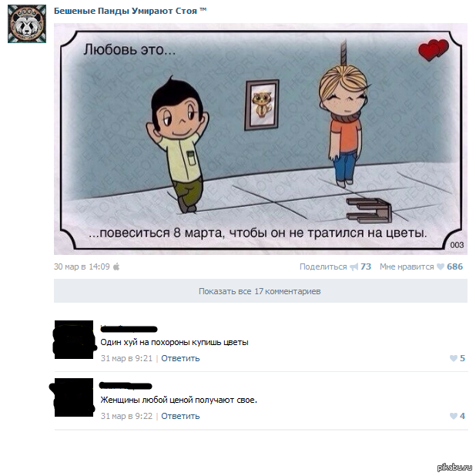Expand Показать все 17 комментариев

(260, 291)
